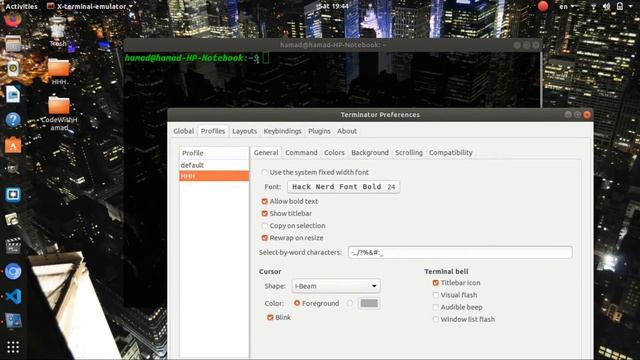Open the volume indicator in top bar
The width and height of the screenshot is (640, 360).
click(x=607, y=6)
